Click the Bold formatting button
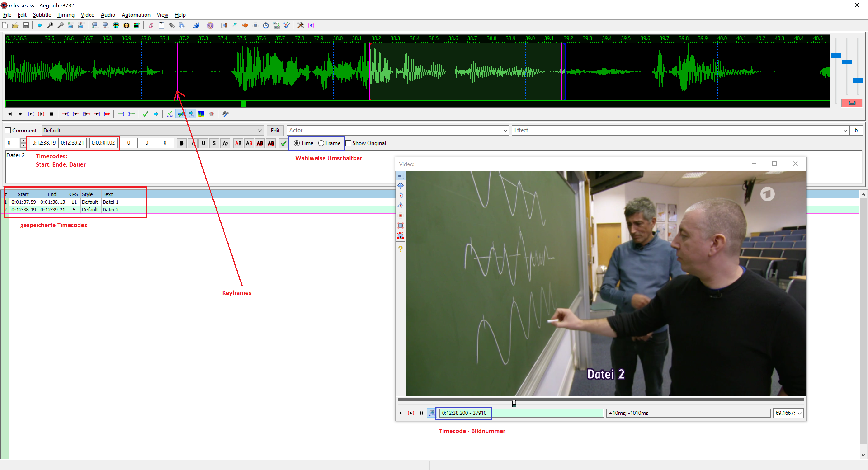Viewport: 868px width, 470px height. (182, 143)
